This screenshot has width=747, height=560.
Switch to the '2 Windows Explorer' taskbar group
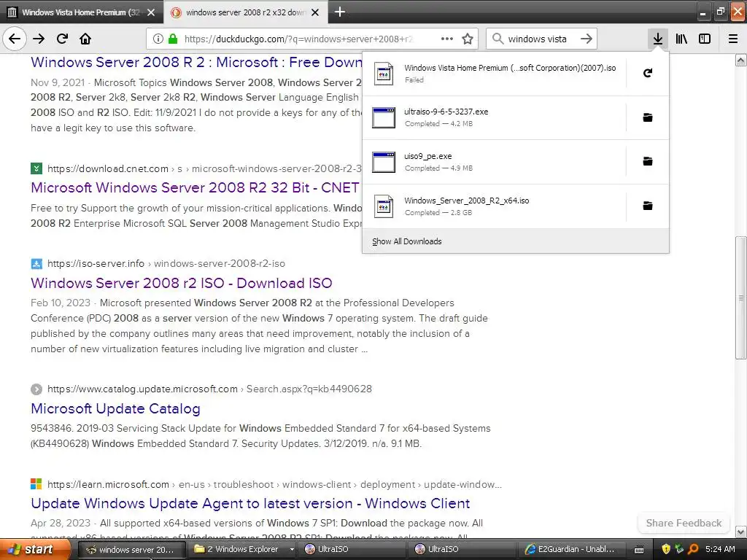pyautogui.click(x=243, y=550)
